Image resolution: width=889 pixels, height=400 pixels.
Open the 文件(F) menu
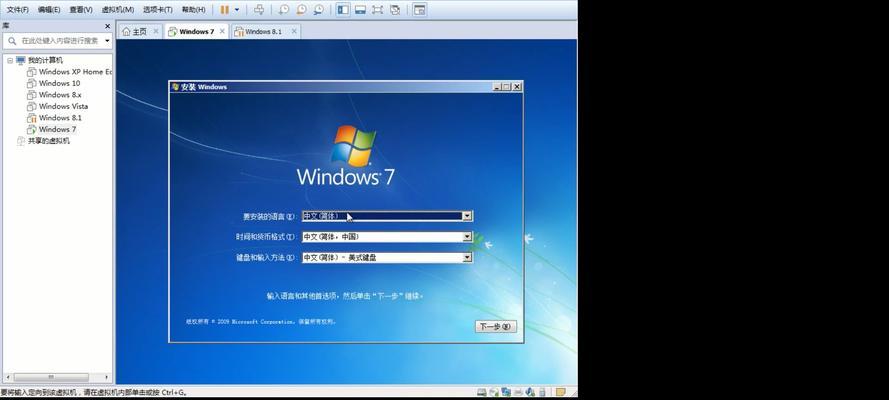18,10
